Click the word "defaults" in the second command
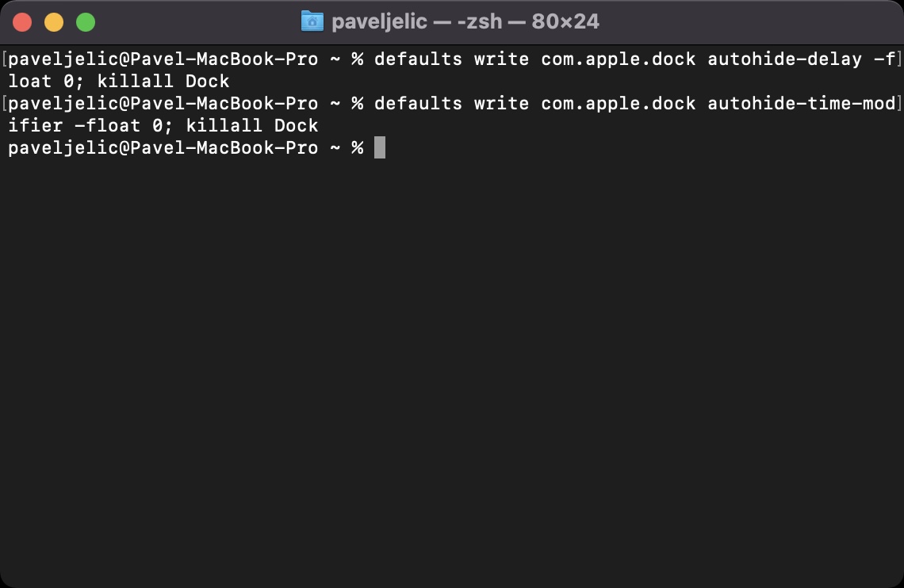Image resolution: width=904 pixels, height=588 pixels. [418, 103]
